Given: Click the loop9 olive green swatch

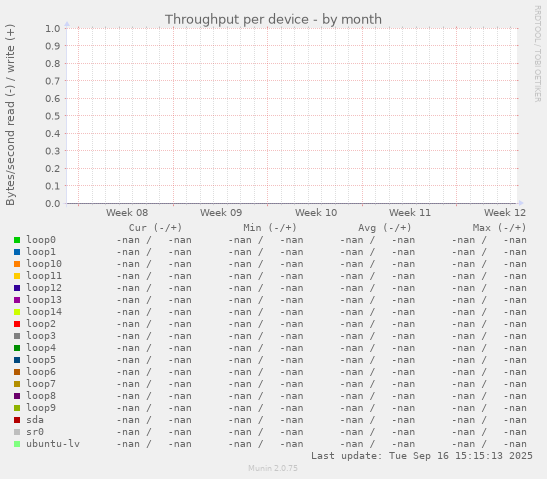Looking at the screenshot, I should pos(17,408).
